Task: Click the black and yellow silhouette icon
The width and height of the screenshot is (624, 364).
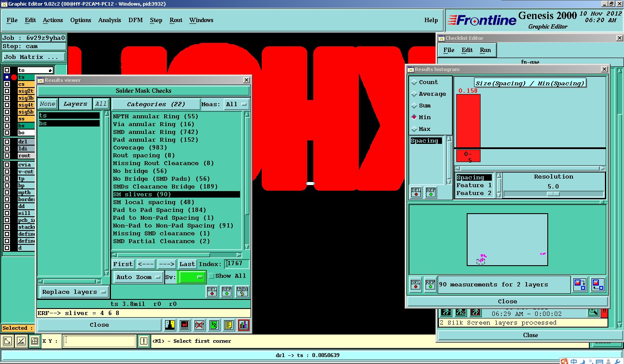Action: [x=170, y=325]
